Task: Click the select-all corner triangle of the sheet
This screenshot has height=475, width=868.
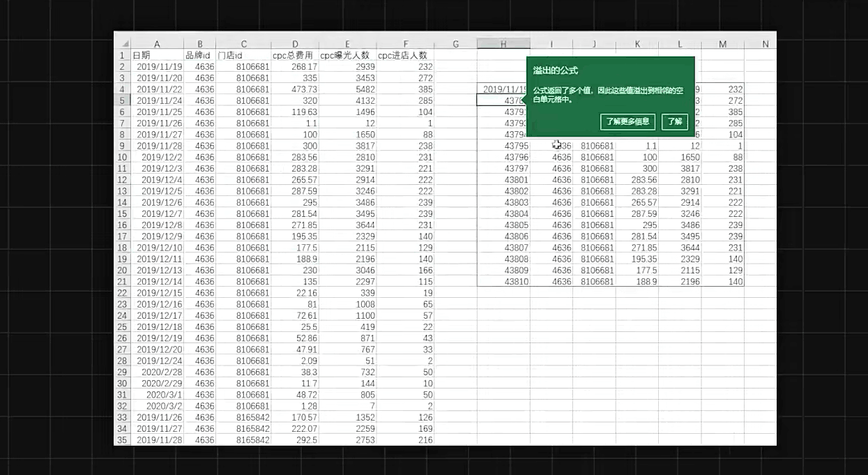Action: (x=122, y=44)
